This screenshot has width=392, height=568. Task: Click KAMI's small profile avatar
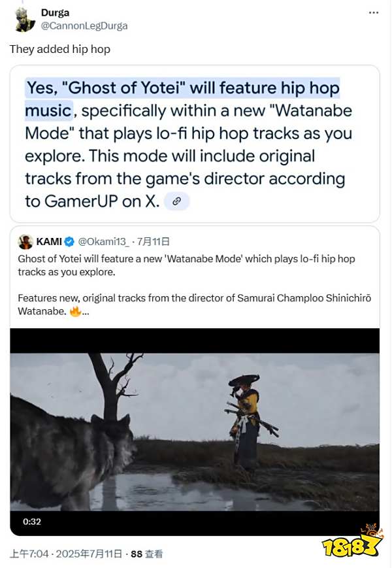(x=25, y=242)
